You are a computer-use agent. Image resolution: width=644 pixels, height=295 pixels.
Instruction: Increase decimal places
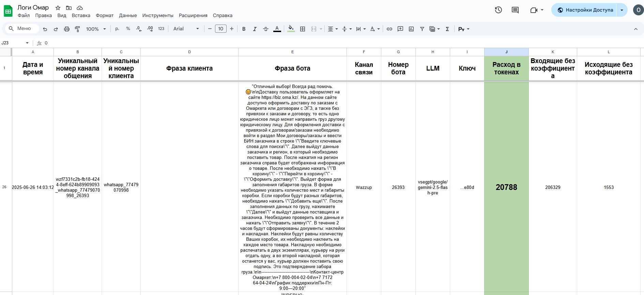[150, 29]
